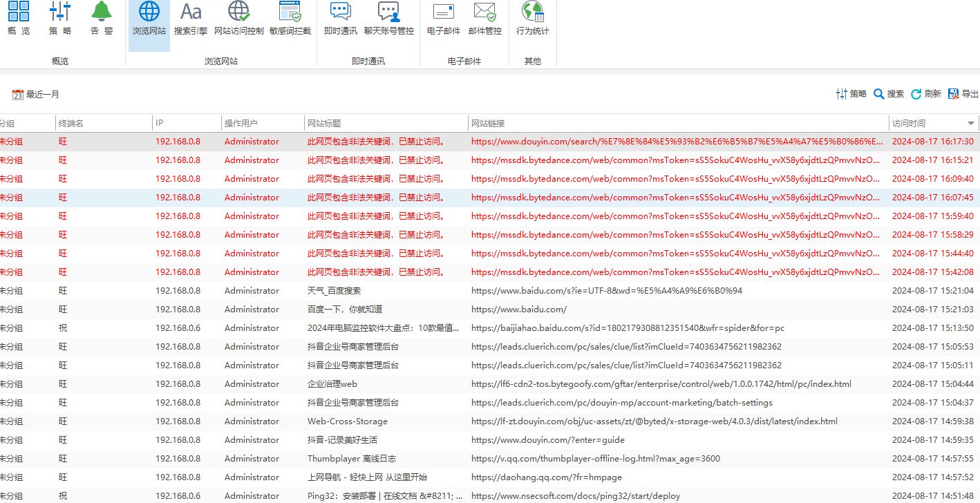Select row with time 2024-08-17 16:15:21

(x=490, y=160)
